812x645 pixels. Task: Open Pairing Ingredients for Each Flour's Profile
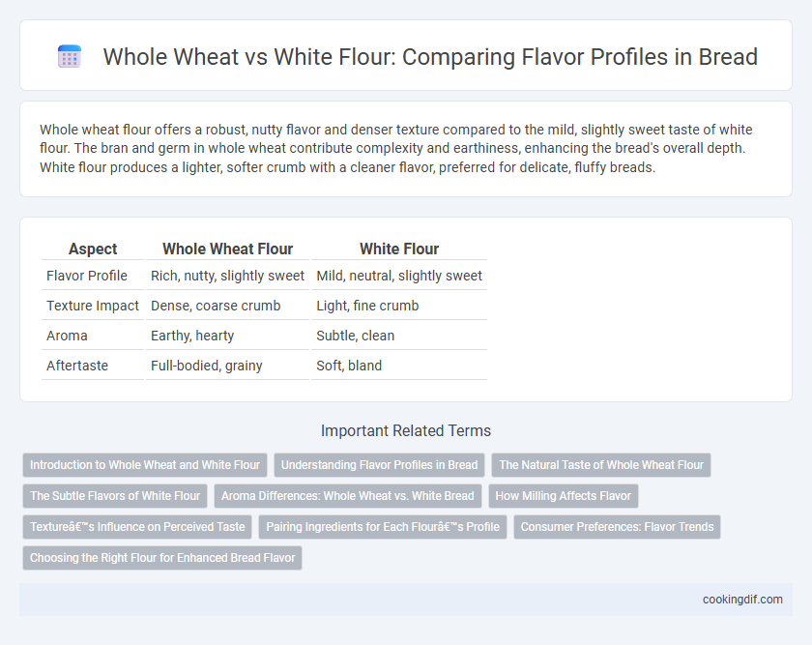click(383, 527)
